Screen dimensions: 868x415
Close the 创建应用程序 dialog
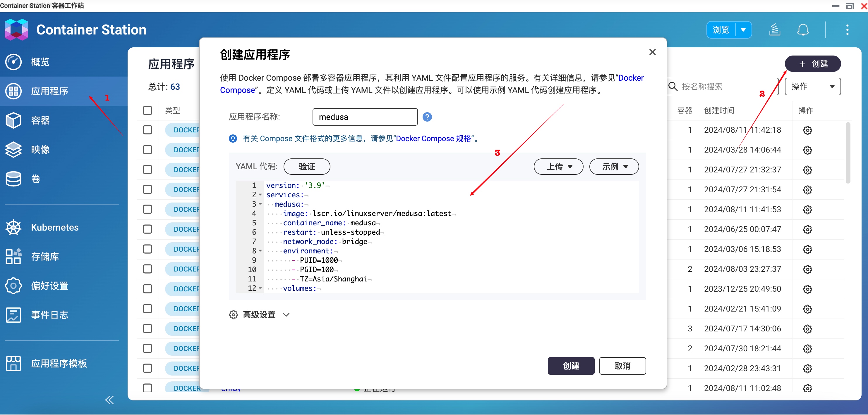652,52
